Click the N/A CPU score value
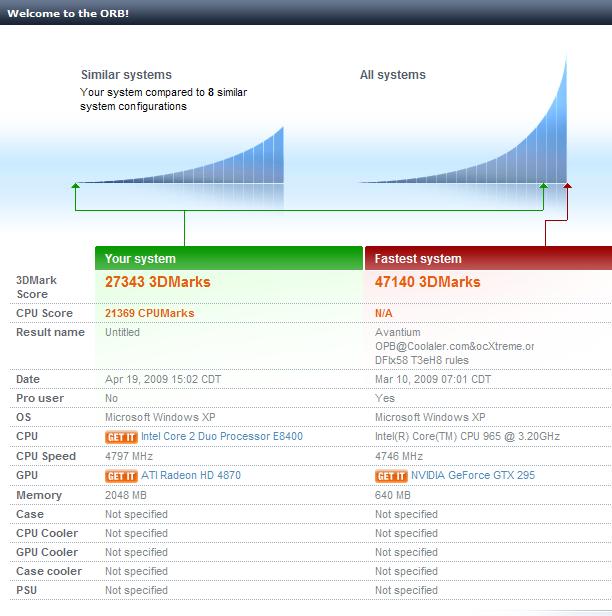This screenshot has height=616, width=612. click(x=384, y=313)
